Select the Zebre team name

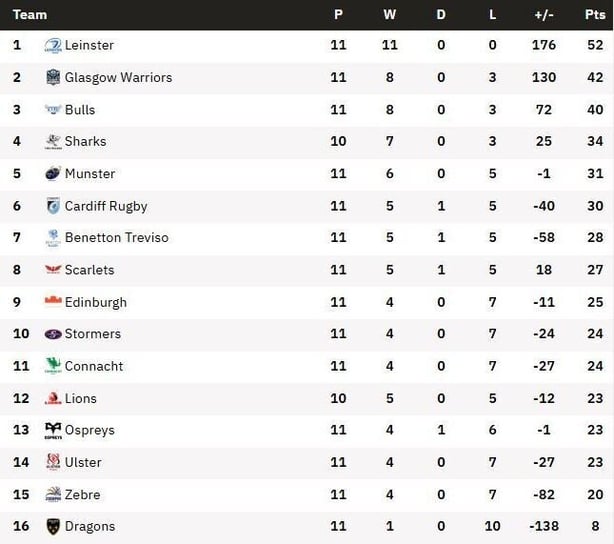click(83, 495)
